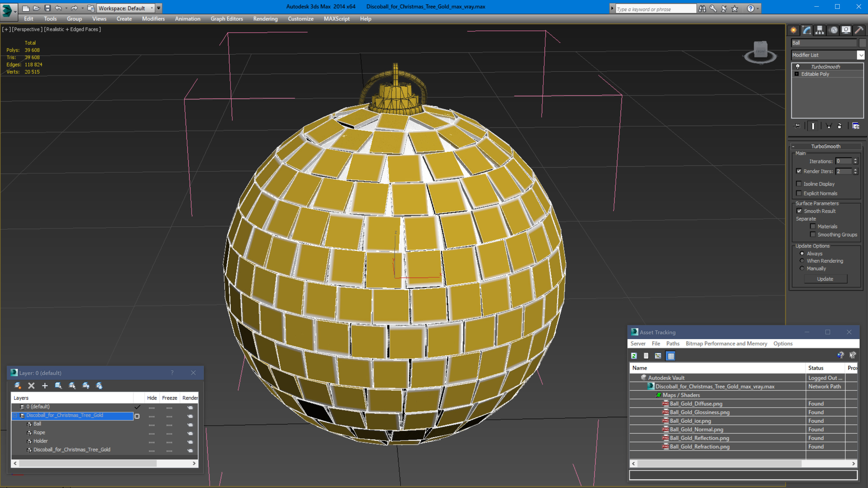Viewport: 868px width, 488px height.
Task: Click the Ball object color swatch
Action: (x=862, y=43)
